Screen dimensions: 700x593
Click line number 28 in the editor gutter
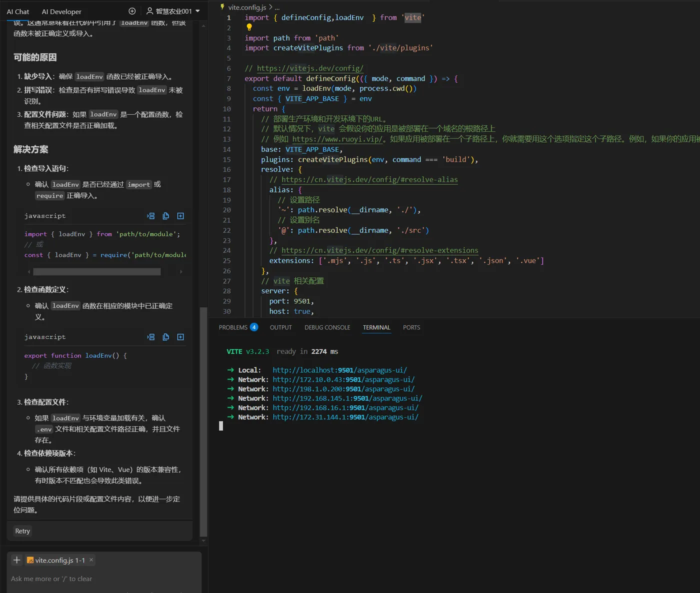[x=227, y=291]
